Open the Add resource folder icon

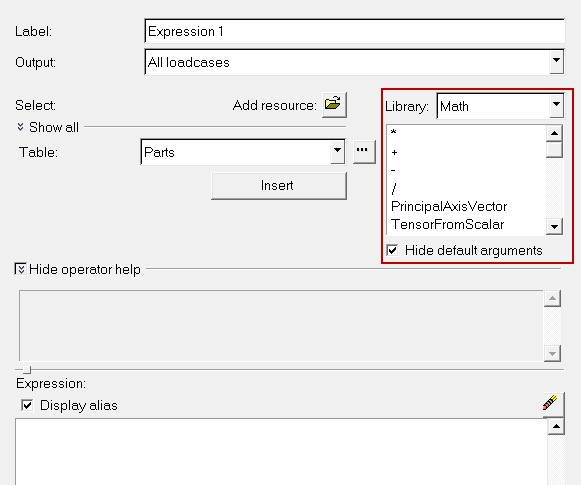(334, 105)
